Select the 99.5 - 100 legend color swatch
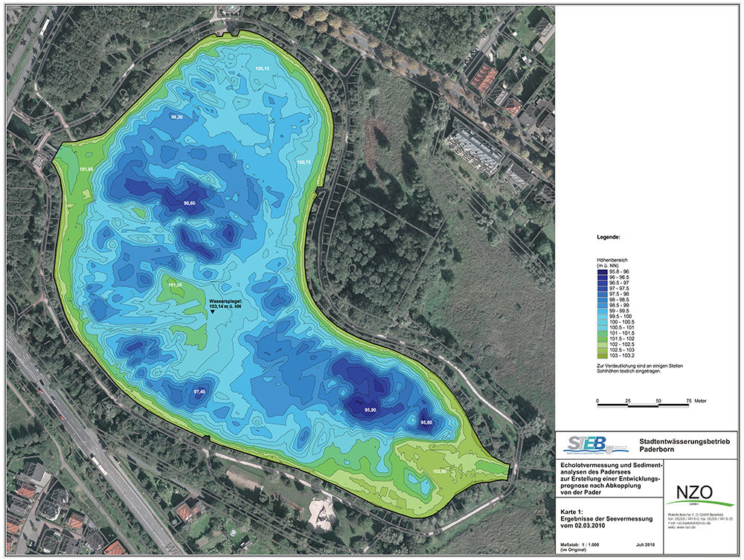 pos(602,316)
